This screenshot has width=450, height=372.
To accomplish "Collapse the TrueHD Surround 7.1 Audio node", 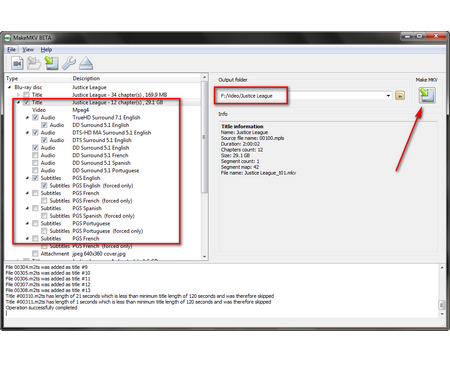I will click(x=27, y=118).
